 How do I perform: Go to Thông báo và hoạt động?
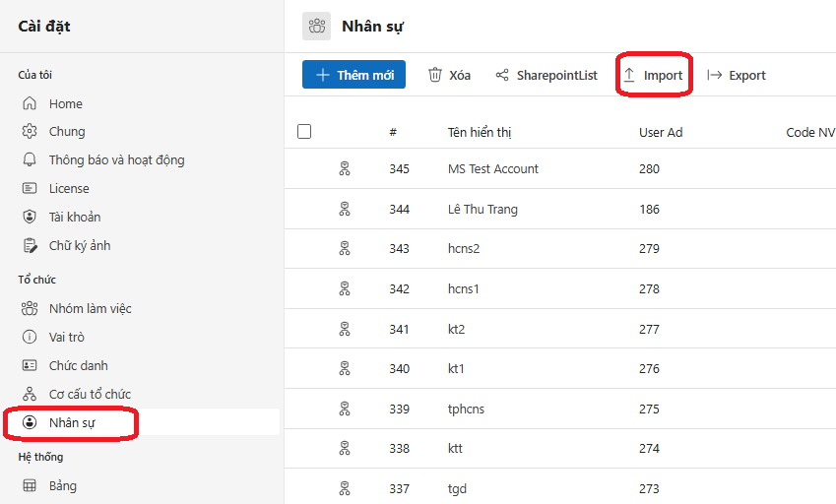coord(116,159)
